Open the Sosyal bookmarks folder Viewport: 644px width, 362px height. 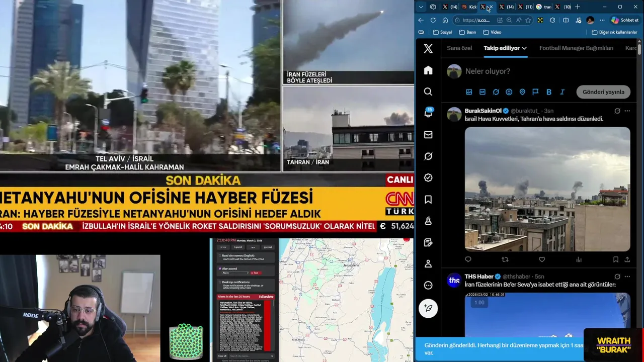[442, 32]
